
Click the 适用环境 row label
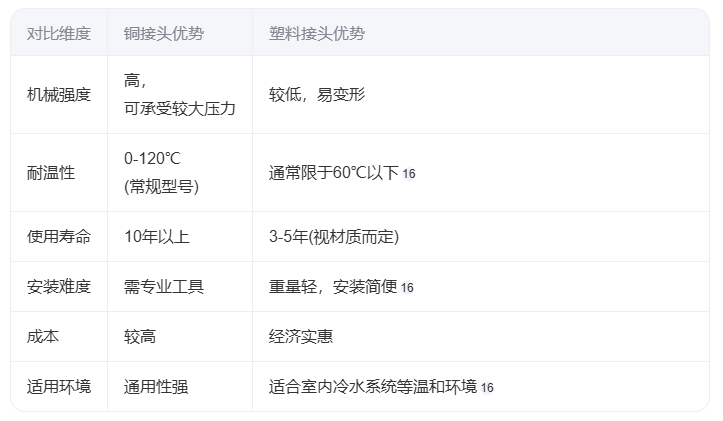(59, 387)
